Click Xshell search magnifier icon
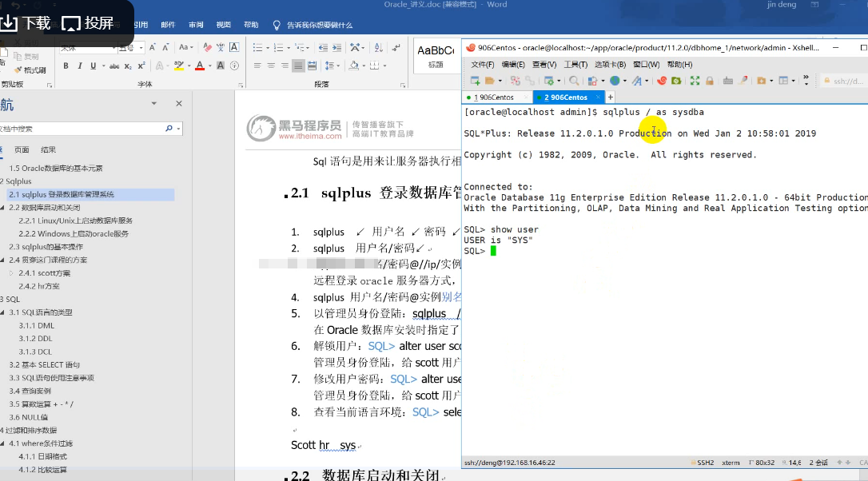The image size is (868, 481). click(574, 81)
